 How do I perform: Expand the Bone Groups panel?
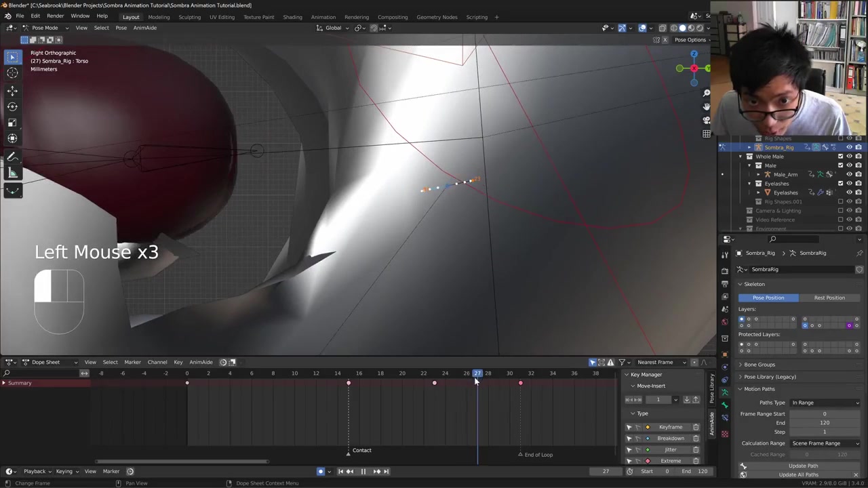pyautogui.click(x=759, y=365)
